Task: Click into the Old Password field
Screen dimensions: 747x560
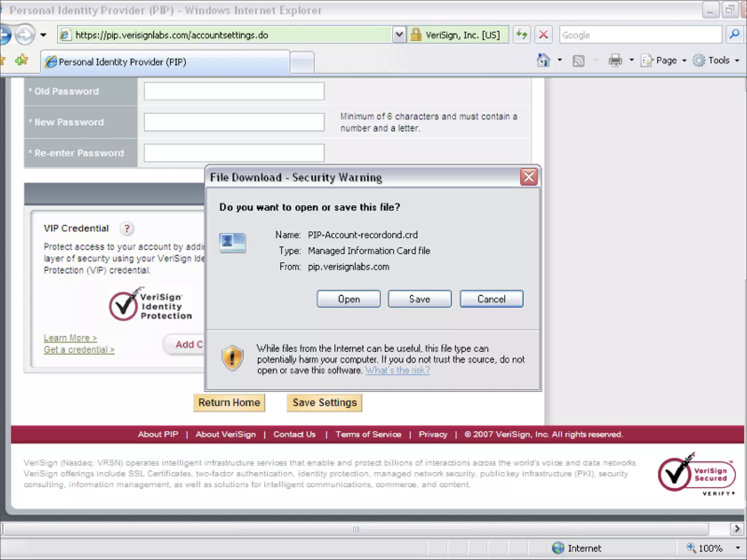Action: pyautogui.click(x=234, y=91)
